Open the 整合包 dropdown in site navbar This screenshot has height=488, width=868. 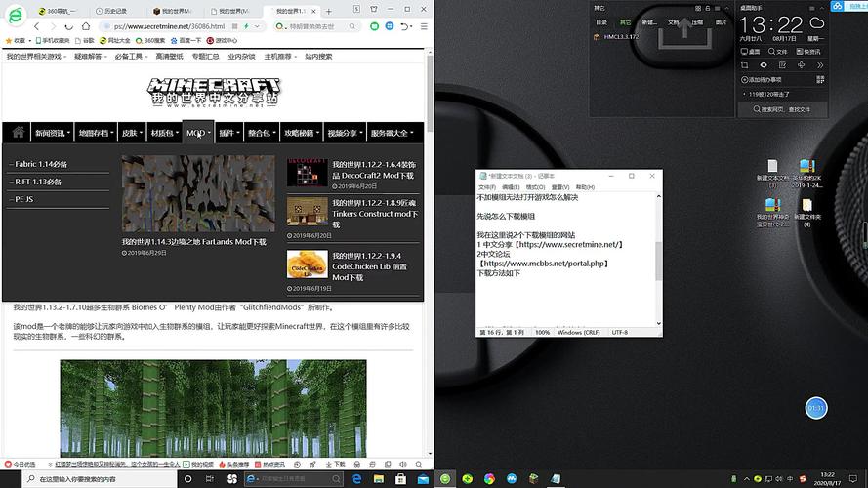[x=262, y=133]
